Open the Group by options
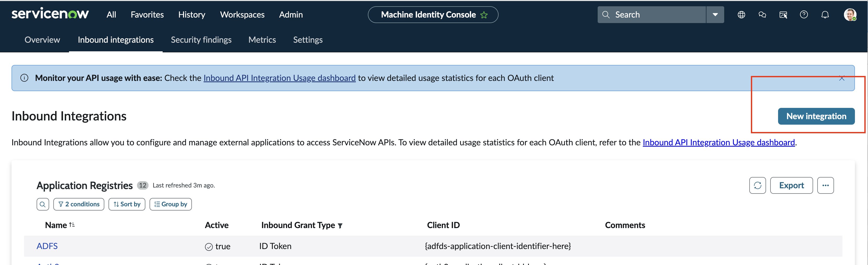Image resolution: width=868 pixels, height=265 pixels. pos(170,204)
